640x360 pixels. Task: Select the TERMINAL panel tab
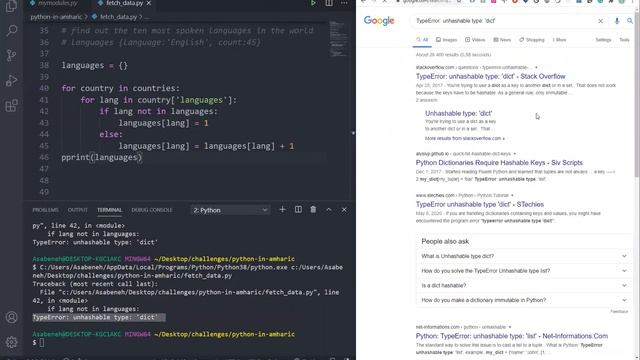109,210
